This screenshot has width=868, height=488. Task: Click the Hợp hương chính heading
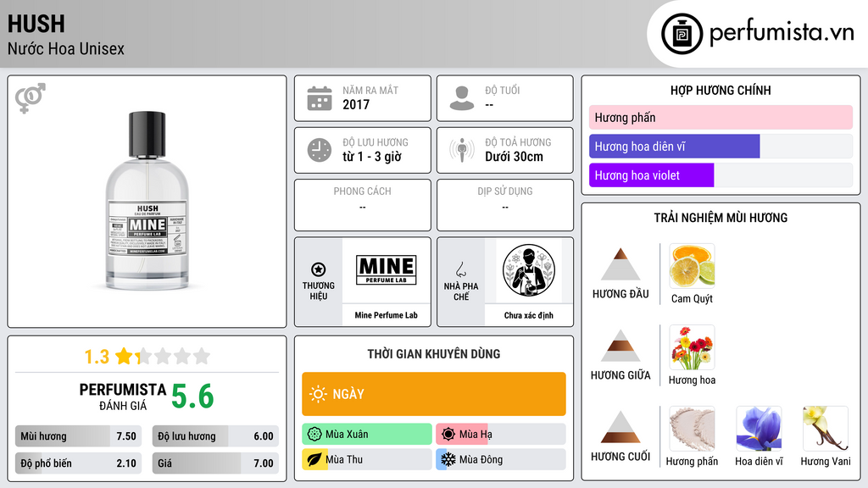pyautogui.click(x=721, y=90)
